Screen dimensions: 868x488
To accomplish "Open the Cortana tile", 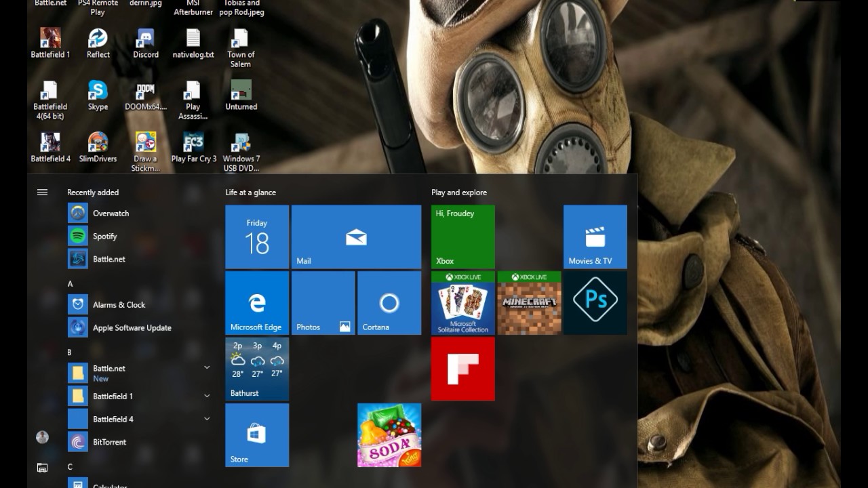I will 389,303.
